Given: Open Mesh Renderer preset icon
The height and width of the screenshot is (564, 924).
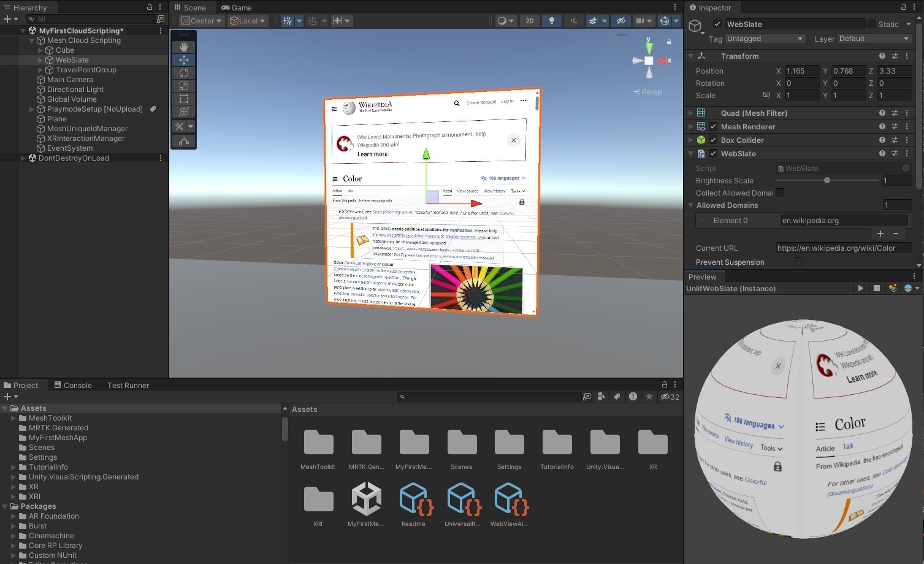Looking at the screenshot, I should pos(895,126).
